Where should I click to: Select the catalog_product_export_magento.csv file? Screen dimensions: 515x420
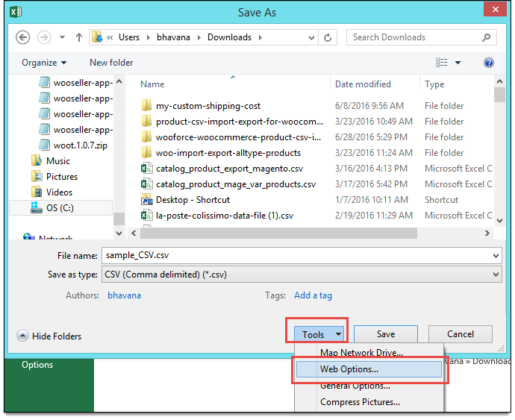(229, 169)
